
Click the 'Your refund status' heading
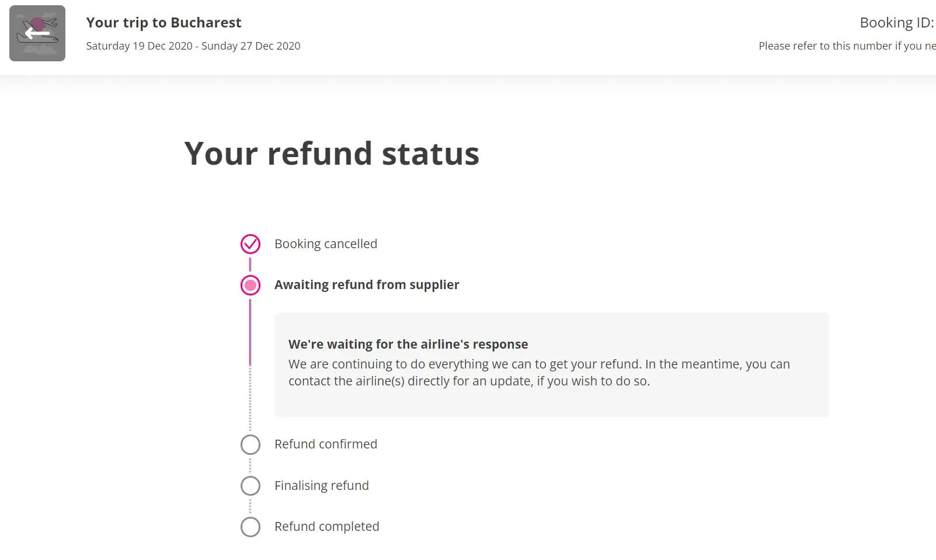(332, 154)
